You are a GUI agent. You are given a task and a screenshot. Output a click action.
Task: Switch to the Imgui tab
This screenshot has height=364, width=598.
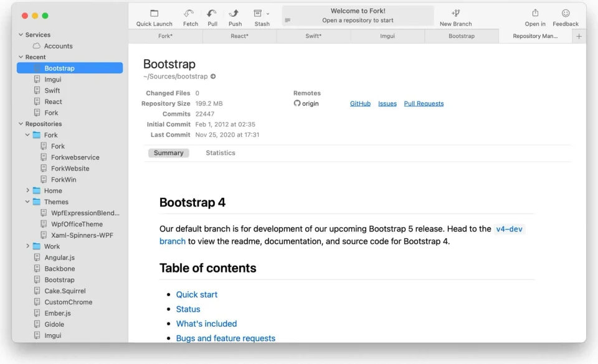coord(387,36)
